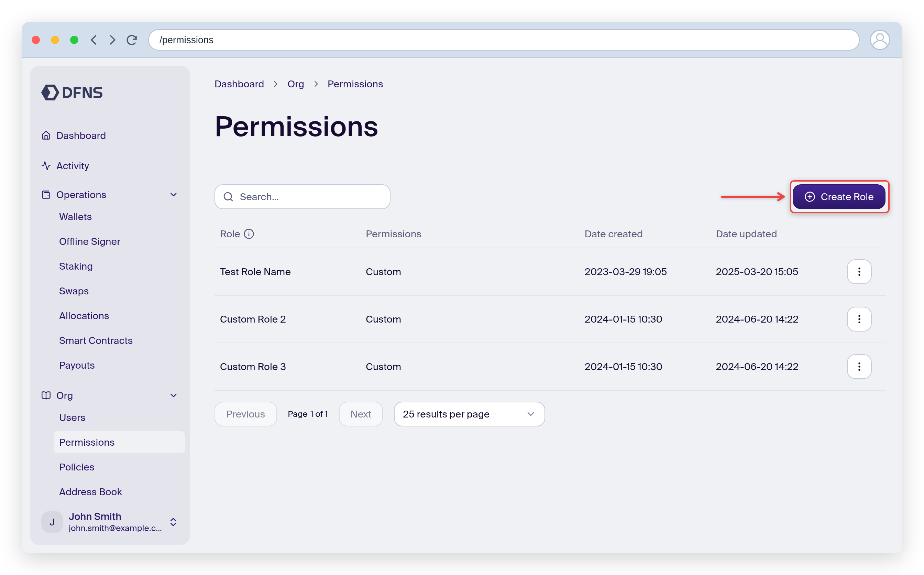Open Activity from the sidebar
924x575 pixels.
73,166
